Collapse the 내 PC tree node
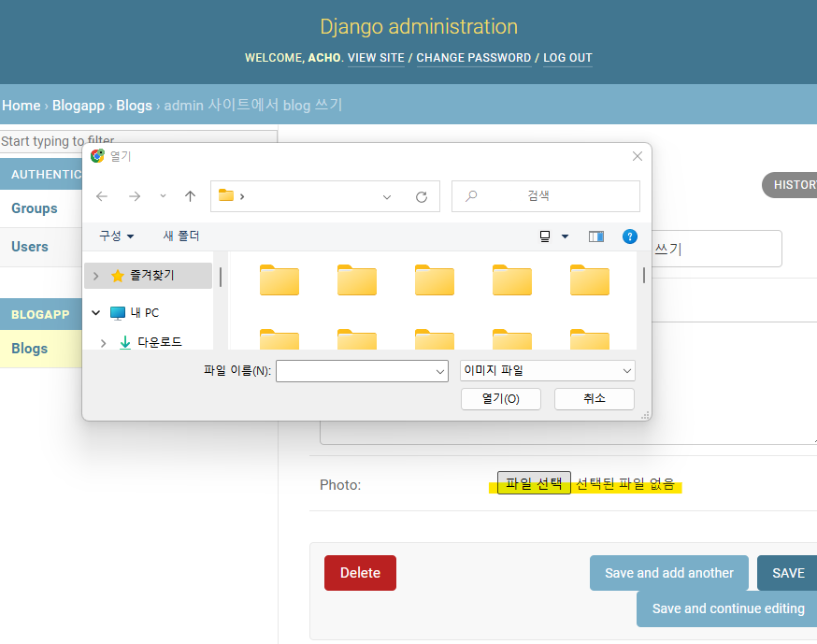This screenshot has height=644, width=817. tap(96, 312)
